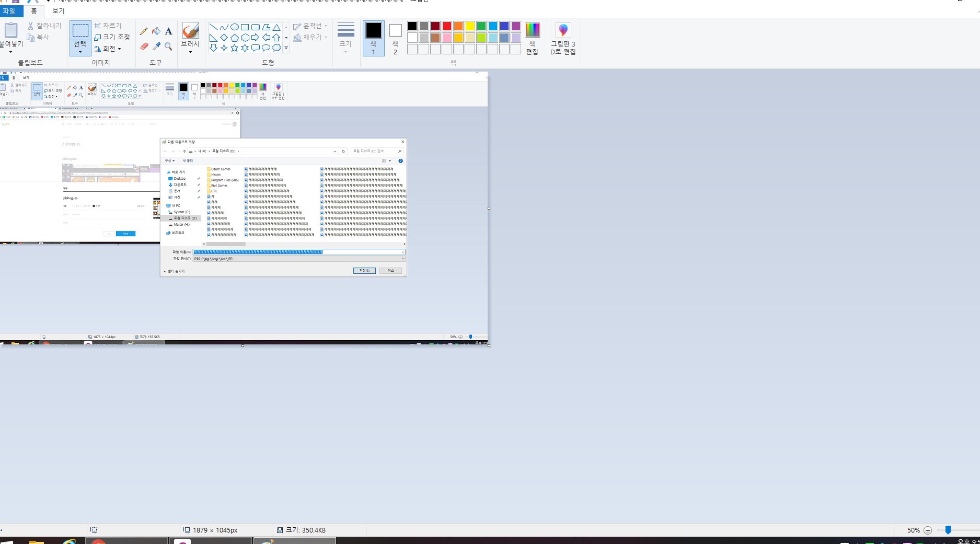The width and height of the screenshot is (980, 544).
Task: Click 복사 copy button
Action: click(x=38, y=37)
